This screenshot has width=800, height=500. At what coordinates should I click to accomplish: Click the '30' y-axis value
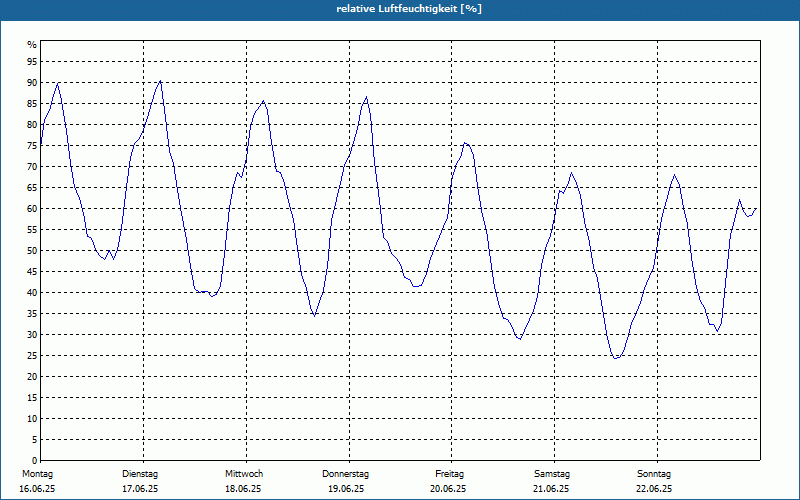[x=32, y=335]
